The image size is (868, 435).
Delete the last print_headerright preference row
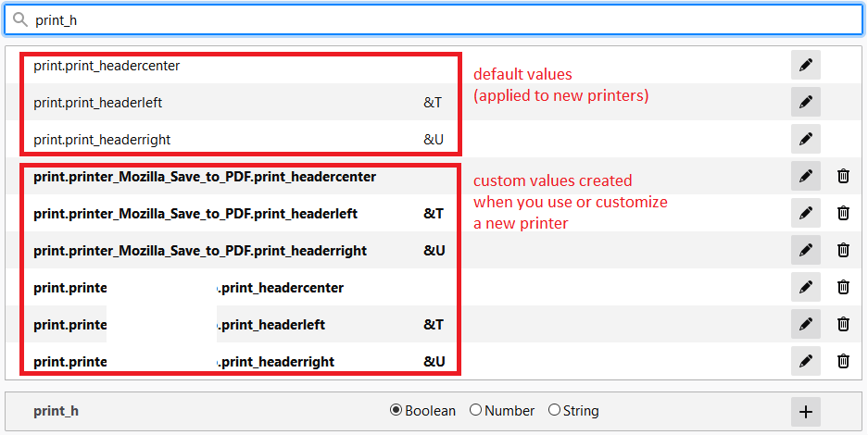pos(843,361)
